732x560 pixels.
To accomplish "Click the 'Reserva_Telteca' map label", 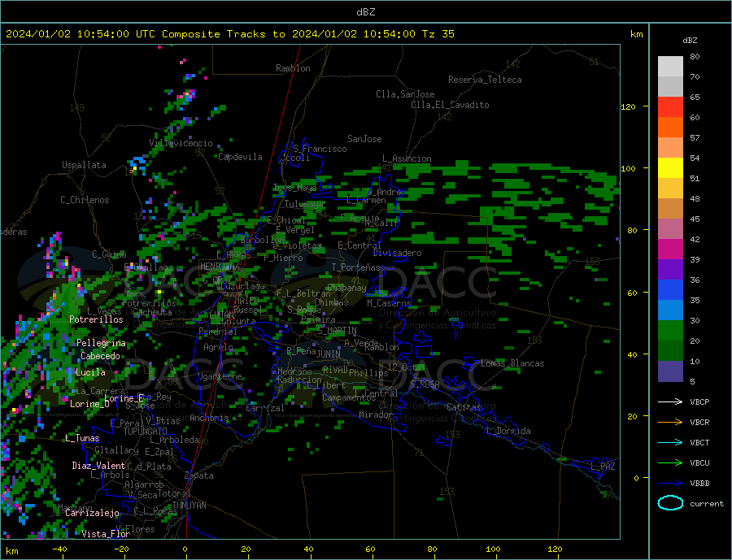I will point(485,80).
